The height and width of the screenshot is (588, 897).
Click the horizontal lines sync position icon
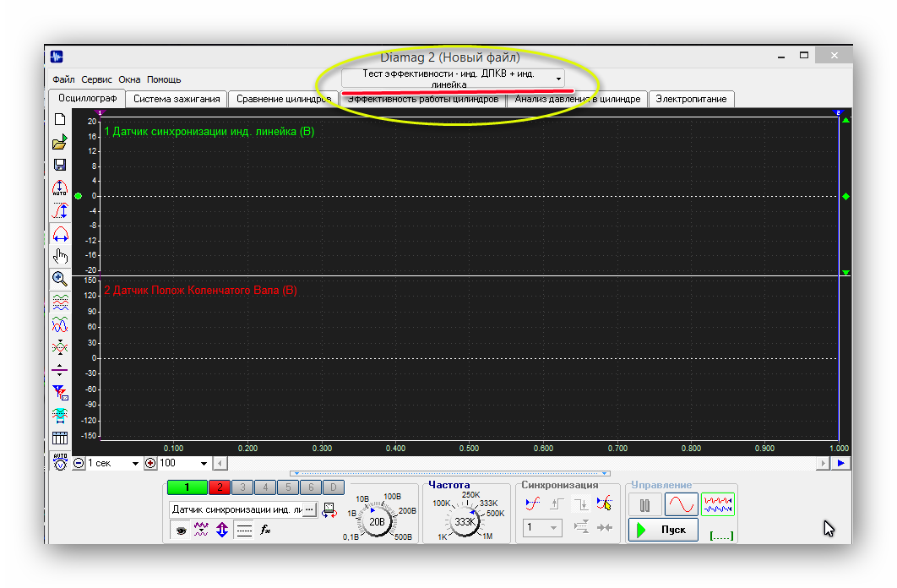pyautogui.click(x=580, y=527)
